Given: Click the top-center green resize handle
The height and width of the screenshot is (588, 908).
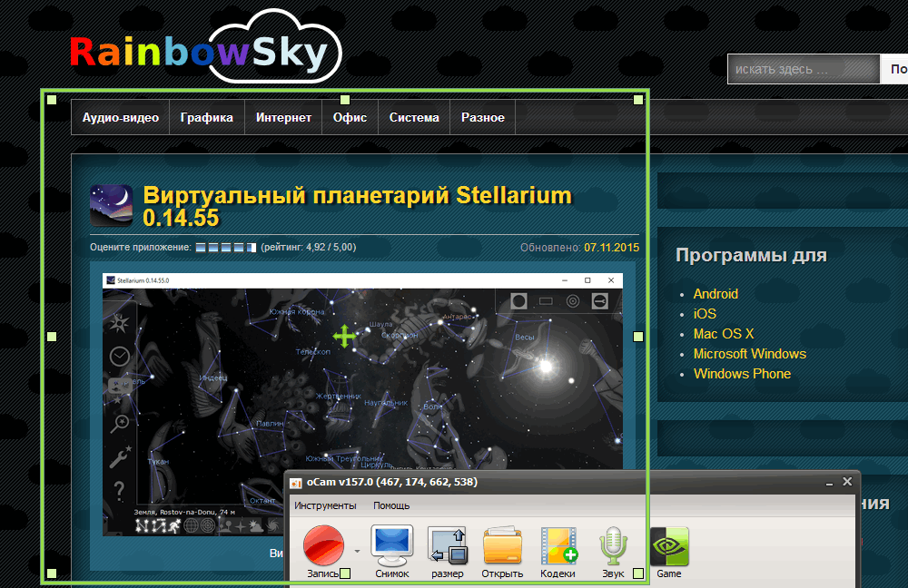Looking at the screenshot, I should 345,100.
